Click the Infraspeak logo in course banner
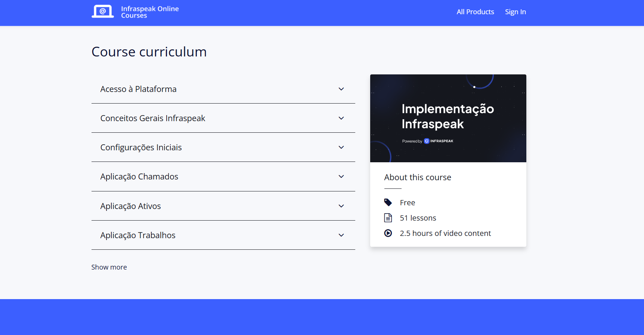This screenshot has height=335, width=644. (x=439, y=141)
